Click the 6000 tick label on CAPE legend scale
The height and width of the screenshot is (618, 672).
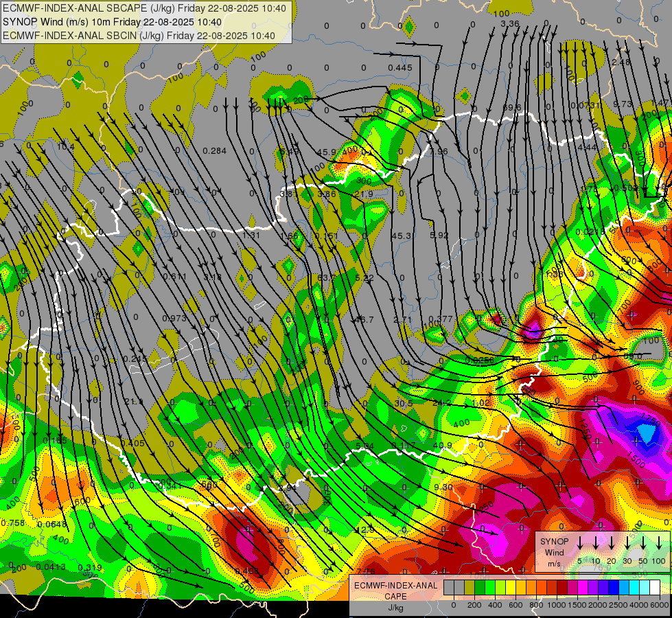[659, 605]
